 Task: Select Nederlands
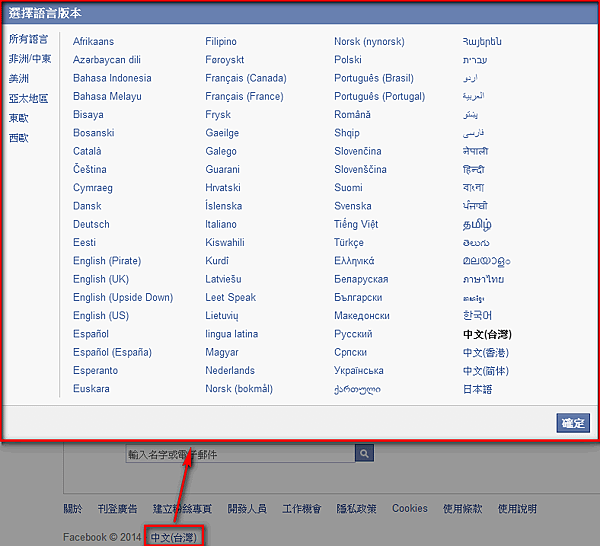tap(230, 370)
